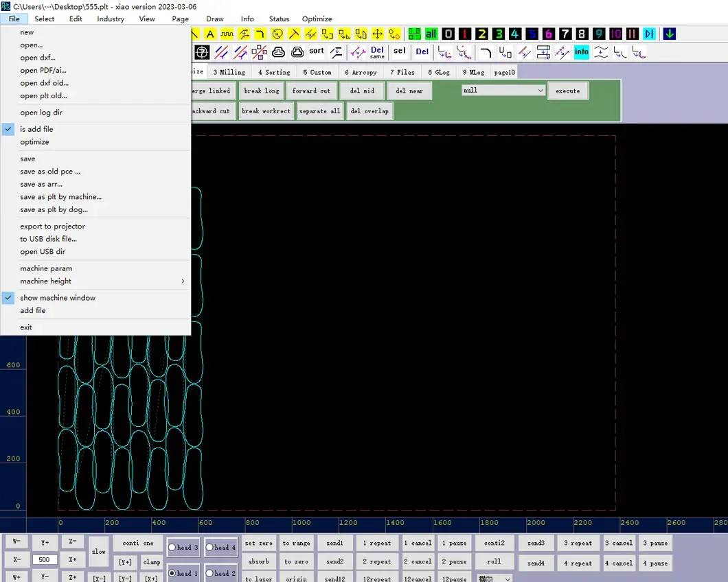728x582 pixels.
Task: Activate the 'Del same' toolbar icon
Action: (x=376, y=51)
